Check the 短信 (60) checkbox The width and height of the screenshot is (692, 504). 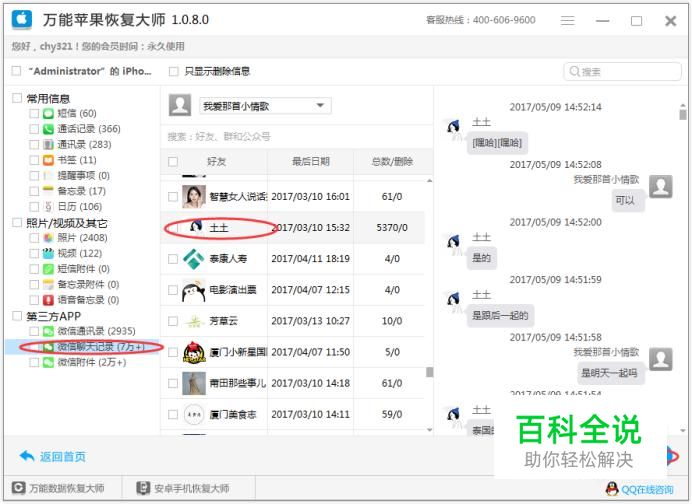(34, 113)
